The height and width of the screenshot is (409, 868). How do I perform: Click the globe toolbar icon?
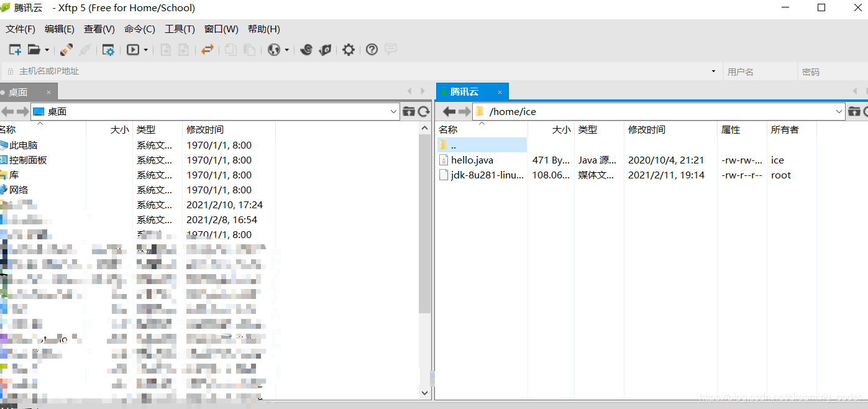(274, 50)
